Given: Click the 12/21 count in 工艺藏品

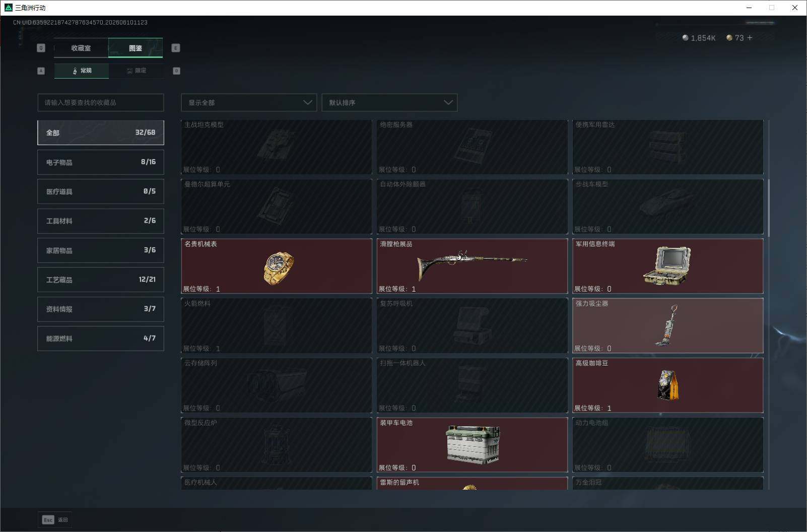Looking at the screenshot, I should click(x=147, y=279).
